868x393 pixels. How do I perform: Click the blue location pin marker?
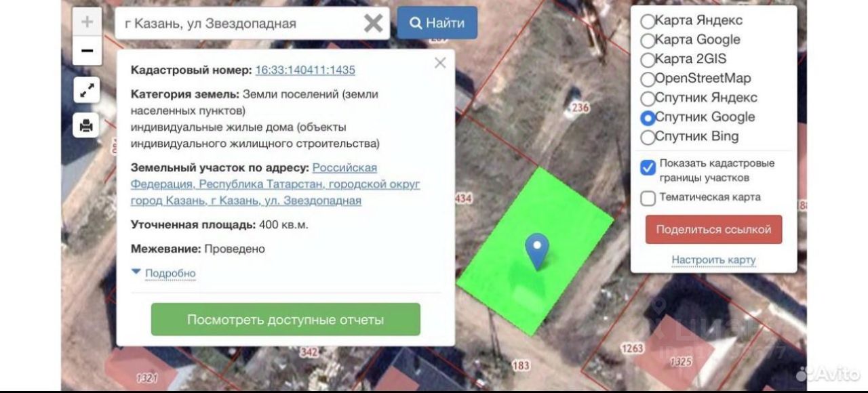click(x=537, y=251)
